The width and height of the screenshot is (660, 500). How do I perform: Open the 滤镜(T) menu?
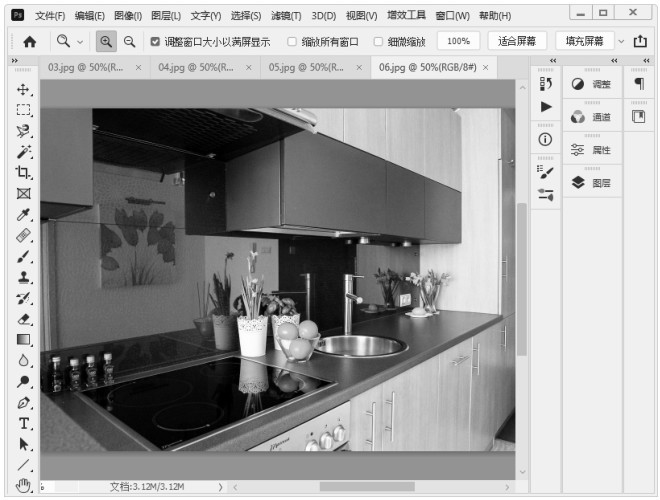click(x=286, y=16)
